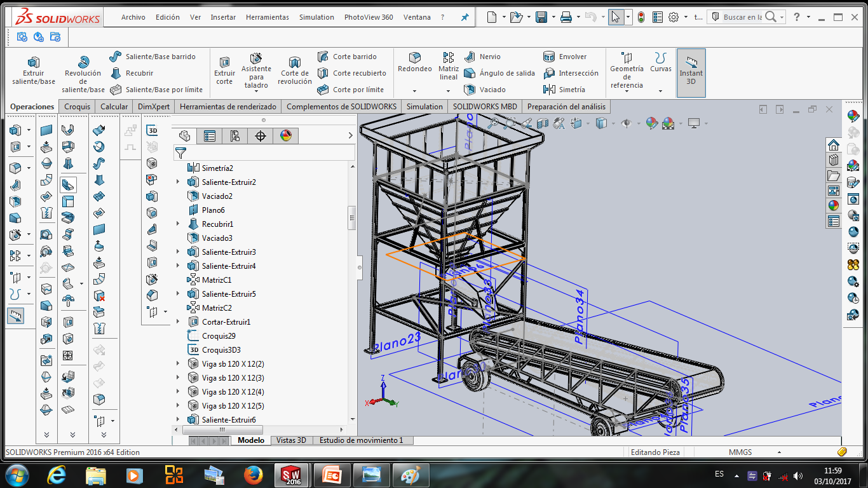This screenshot has width=868, height=488.
Task: Switch to the Croquis tab
Action: point(78,106)
